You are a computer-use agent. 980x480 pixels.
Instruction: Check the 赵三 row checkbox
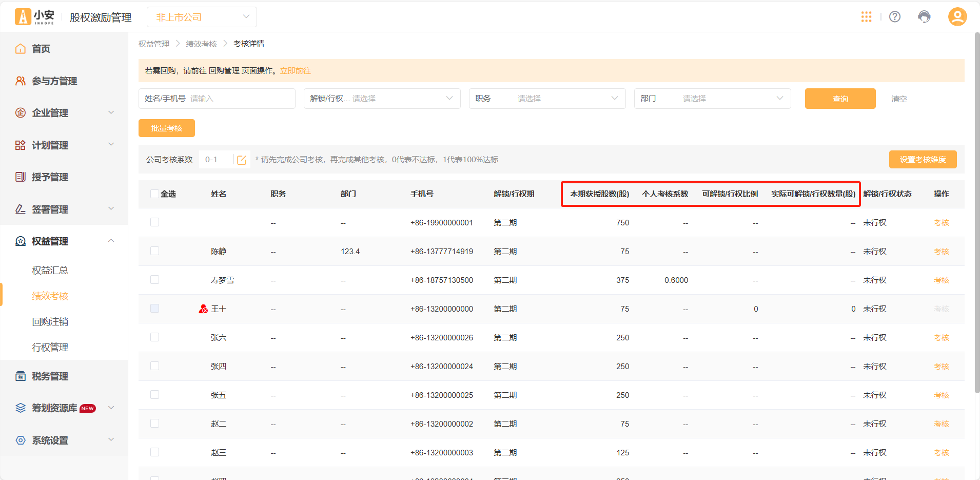pos(154,452)
